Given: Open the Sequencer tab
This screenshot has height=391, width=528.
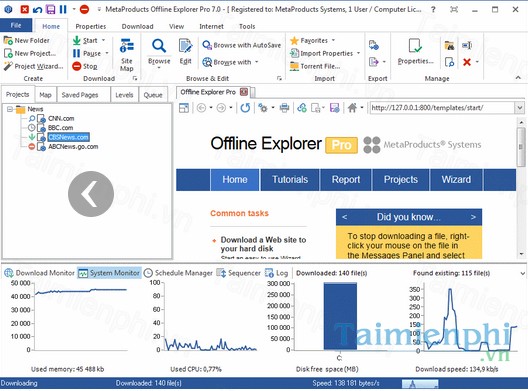Looking at the screenshot, I should [238, 273].
